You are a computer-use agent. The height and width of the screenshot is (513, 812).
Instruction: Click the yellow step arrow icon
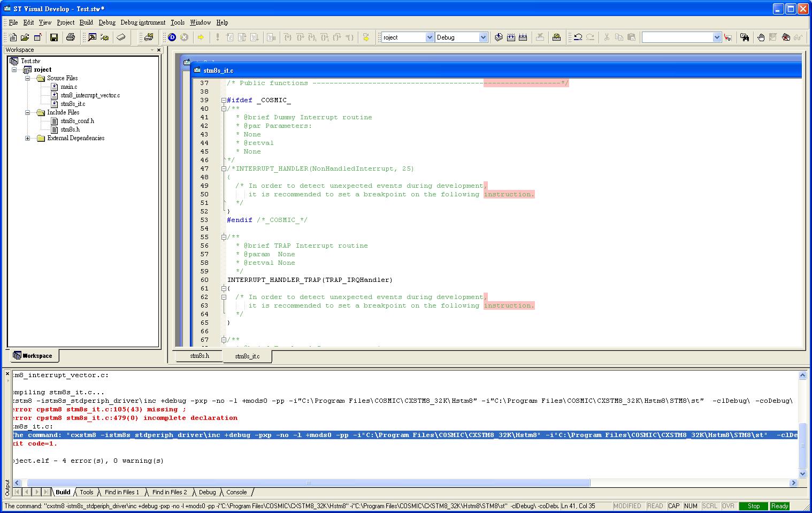pos(366,37)
